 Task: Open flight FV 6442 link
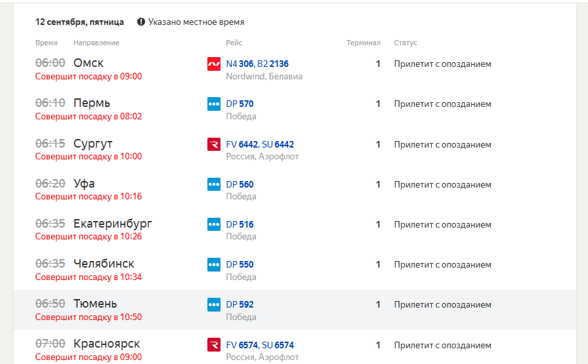242,144
